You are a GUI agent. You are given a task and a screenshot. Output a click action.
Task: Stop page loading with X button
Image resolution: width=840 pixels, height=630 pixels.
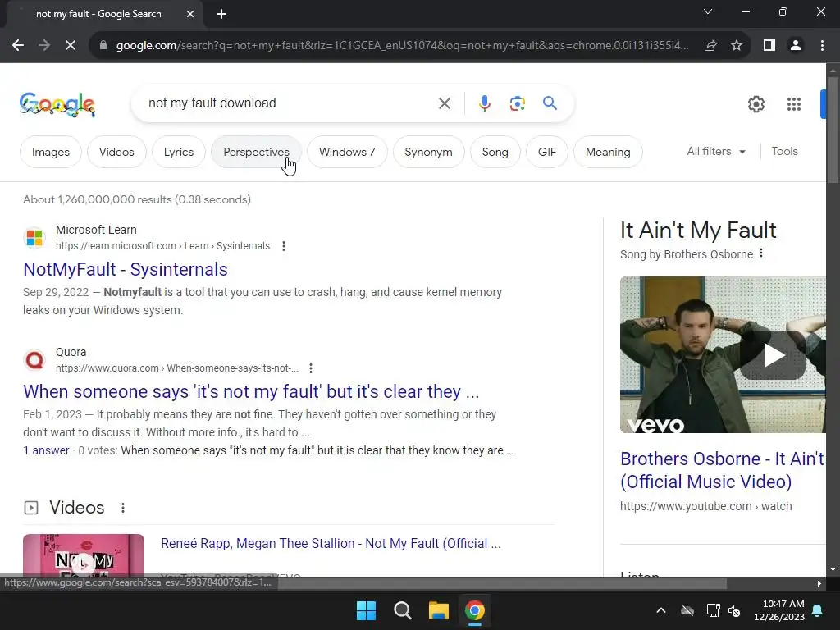[x=71, y=46]
